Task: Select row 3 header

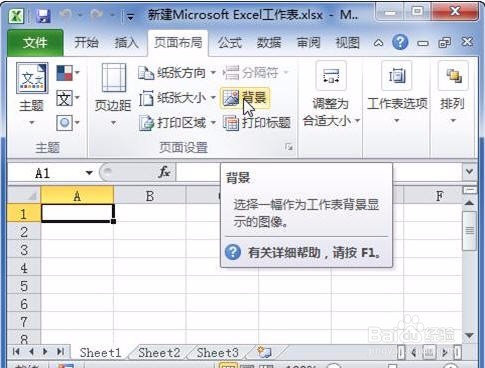Action: click(24, 250)
